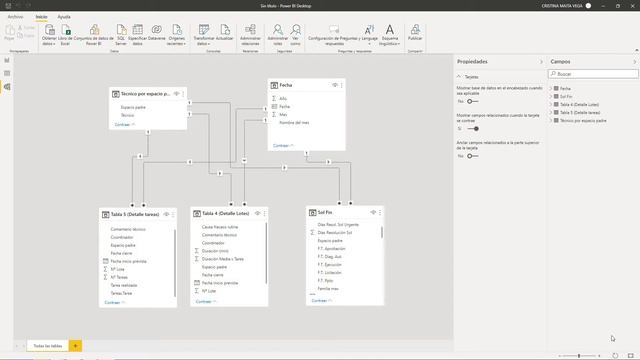Image resolution: width=640 pixels, height=360 pixels.
Task: Expand Fecha in Campos list
Action: [x=551, y=89]
